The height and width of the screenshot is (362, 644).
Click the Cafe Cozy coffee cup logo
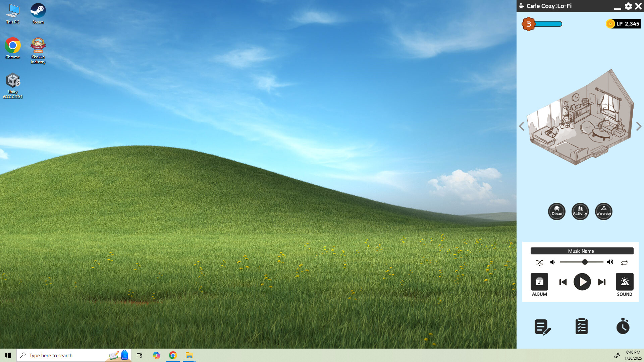pos(521,6)
